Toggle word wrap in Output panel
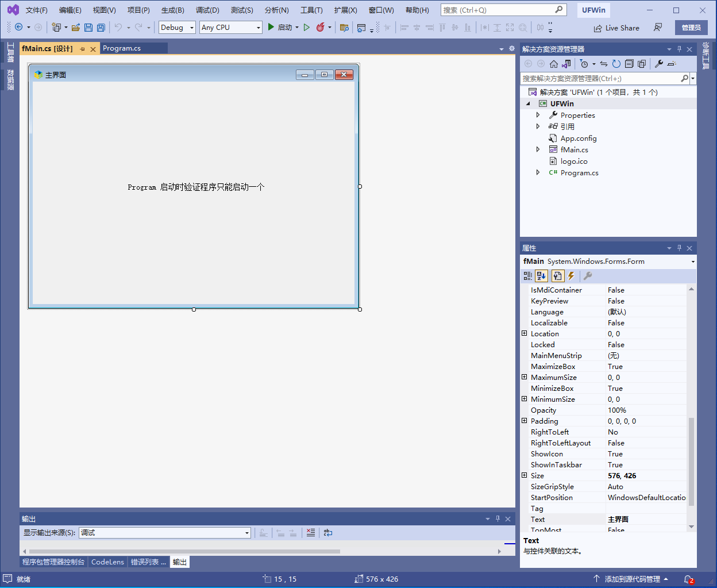The width and height of the screenshot is (717, 588). pos(328,533)
